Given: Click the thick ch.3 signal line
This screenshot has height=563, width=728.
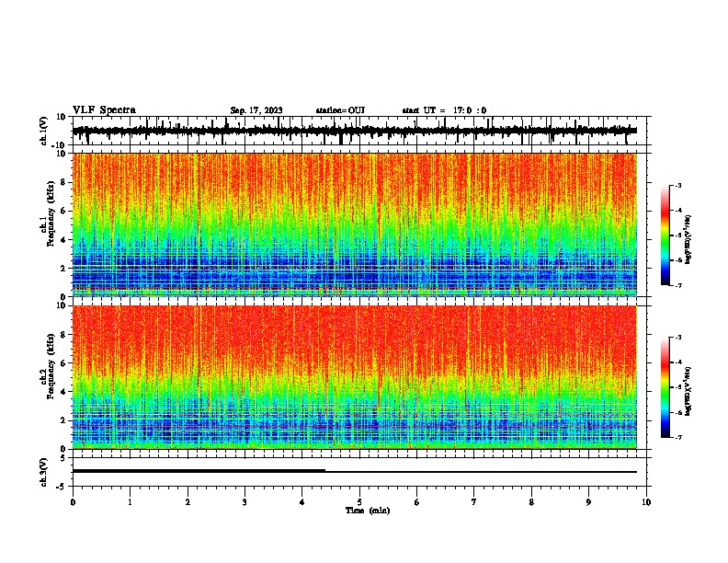Looking at the screenshot, I should click(x=199, y=471).
